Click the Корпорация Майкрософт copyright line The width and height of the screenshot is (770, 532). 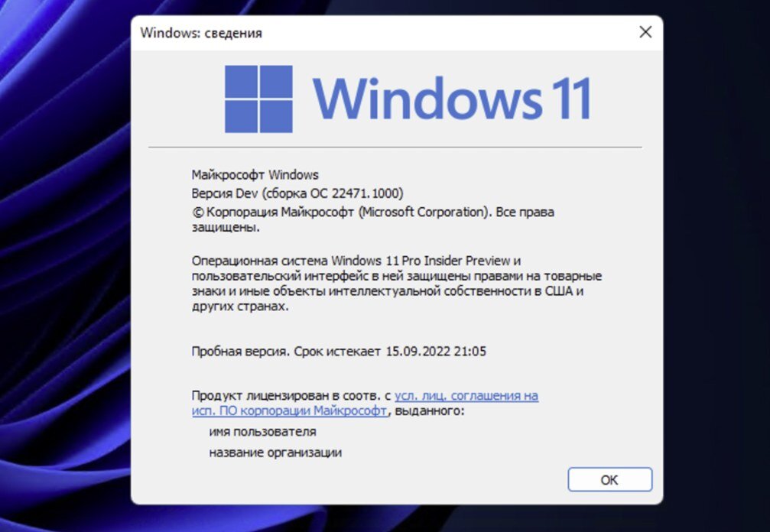[x=372, y=219]
